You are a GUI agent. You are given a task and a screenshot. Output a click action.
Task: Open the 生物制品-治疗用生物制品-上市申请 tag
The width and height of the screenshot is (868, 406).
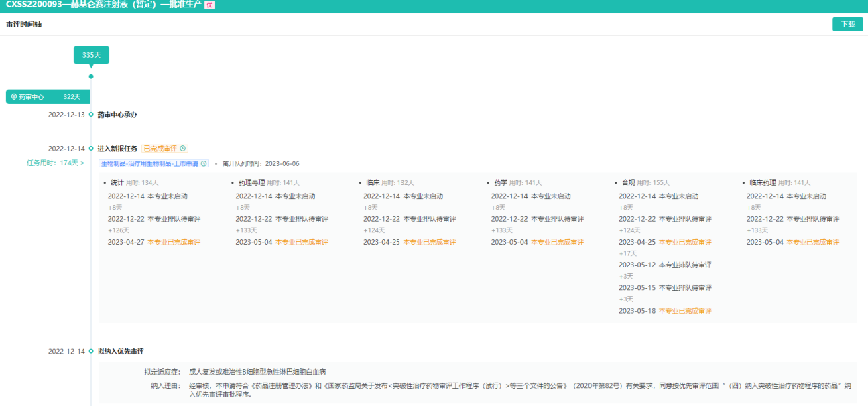(150, 163)
